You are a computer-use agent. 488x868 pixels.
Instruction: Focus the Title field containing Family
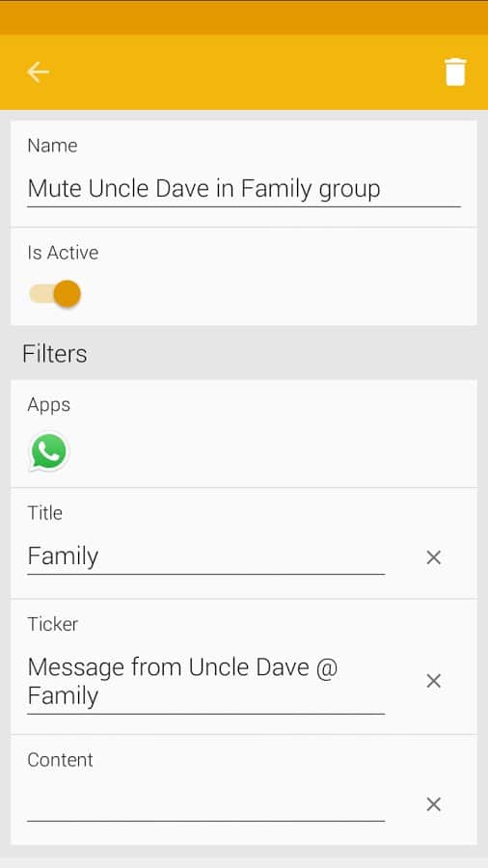[x=205, y=556]
